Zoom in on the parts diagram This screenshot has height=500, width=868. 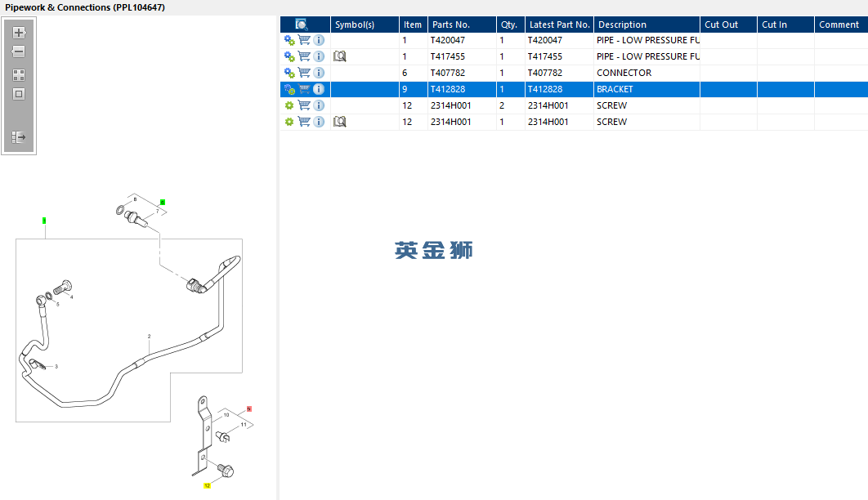(19, 33)
